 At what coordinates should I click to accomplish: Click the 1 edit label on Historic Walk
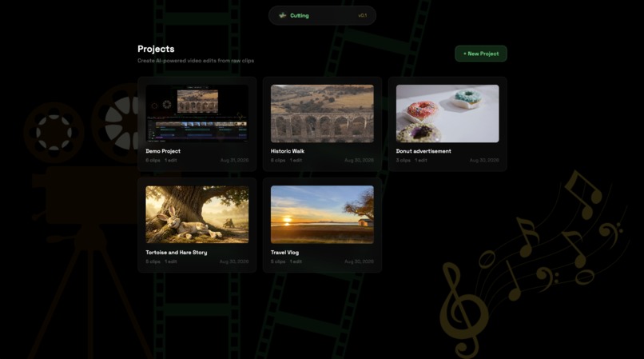(296, 160)
